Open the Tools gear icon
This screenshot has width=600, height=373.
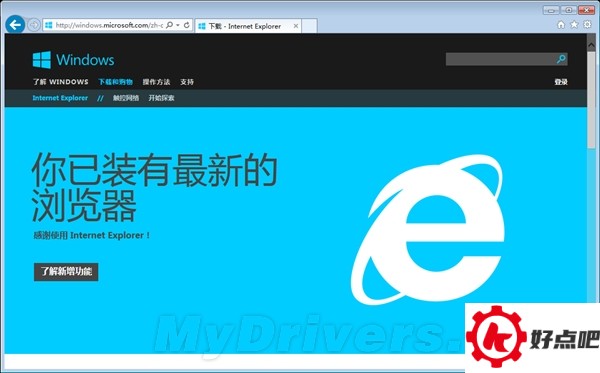(x=587, y=25)
